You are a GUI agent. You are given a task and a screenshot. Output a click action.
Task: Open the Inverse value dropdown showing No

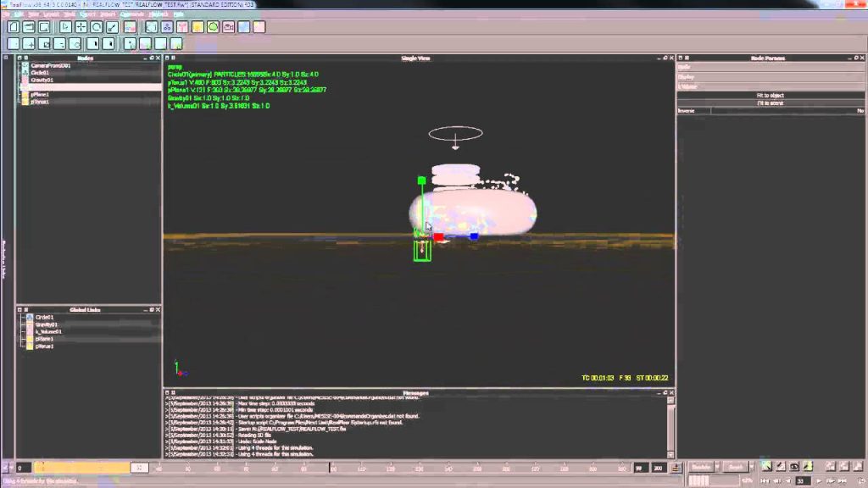[787, 111]
